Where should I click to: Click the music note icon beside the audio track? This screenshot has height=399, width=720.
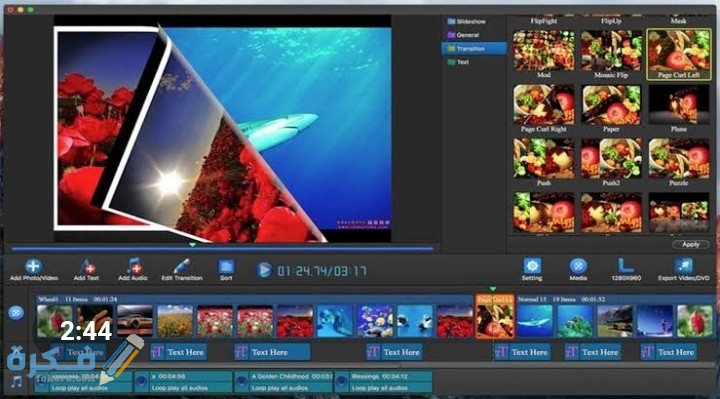click(17, 382)
